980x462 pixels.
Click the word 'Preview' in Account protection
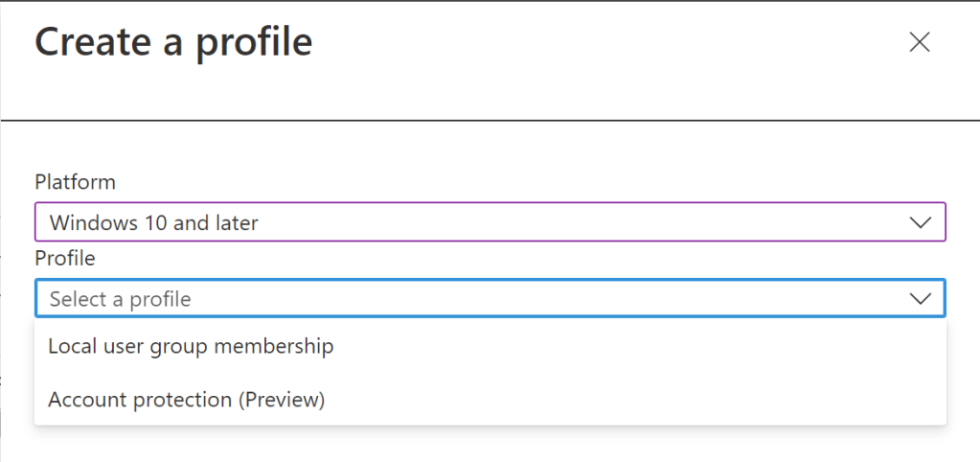tap(282, 399)
